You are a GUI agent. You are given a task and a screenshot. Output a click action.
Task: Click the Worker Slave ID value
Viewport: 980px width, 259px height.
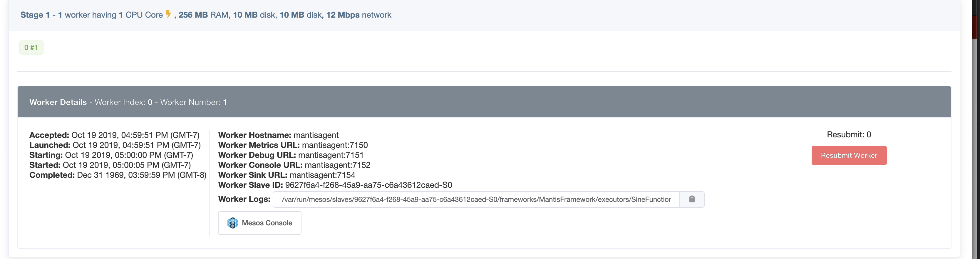369,185
